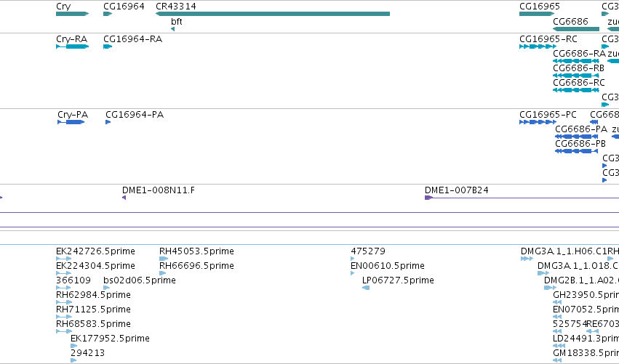This screenshot has width=619, height=364.
Task: Open the CG16965-PC protein feature
Action: click(x=538, y=122)
